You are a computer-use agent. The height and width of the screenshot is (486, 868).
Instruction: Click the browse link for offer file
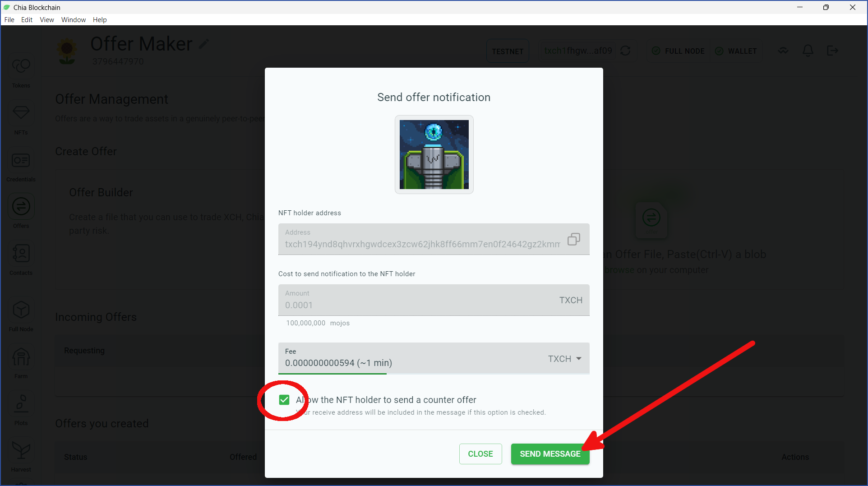[619, 270]
